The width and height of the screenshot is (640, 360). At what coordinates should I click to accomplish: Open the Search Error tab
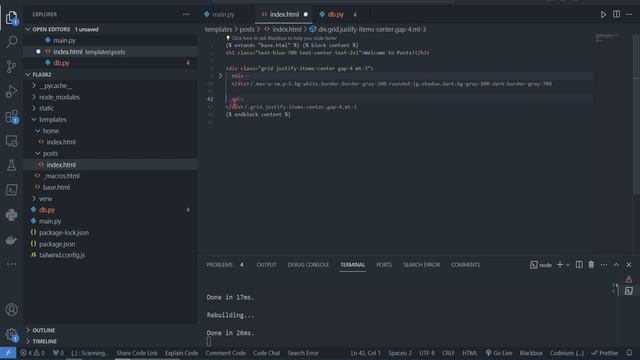pos(421,265)
